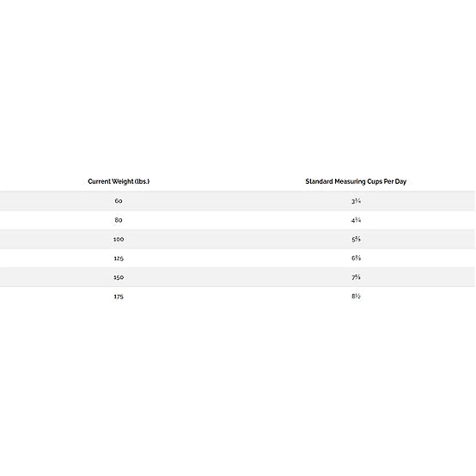Click the Current Weight (lbs.) column header

point(119,181)
